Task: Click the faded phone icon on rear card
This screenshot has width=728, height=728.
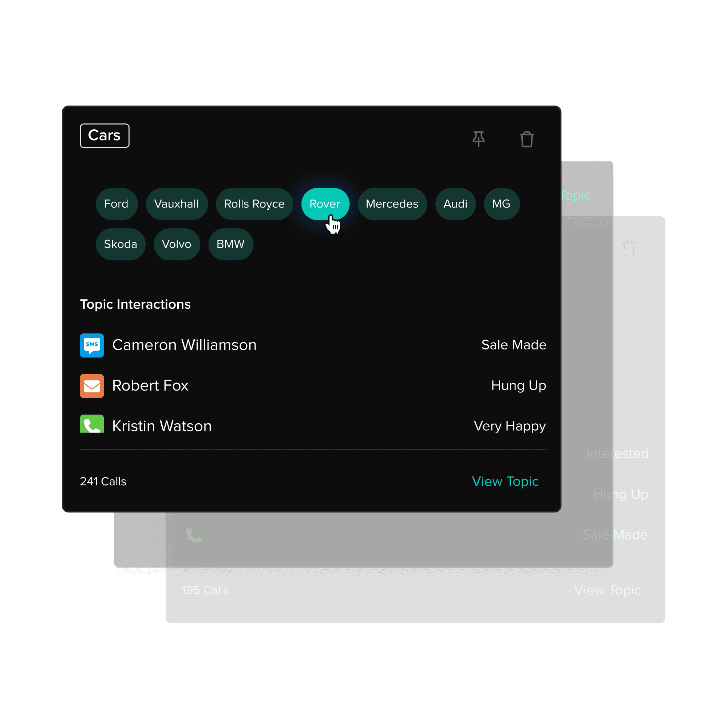Action: point(194,533)
